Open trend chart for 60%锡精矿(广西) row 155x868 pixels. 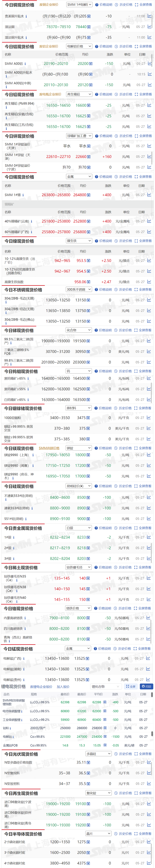pyautogui.click(x=149, y=232)
